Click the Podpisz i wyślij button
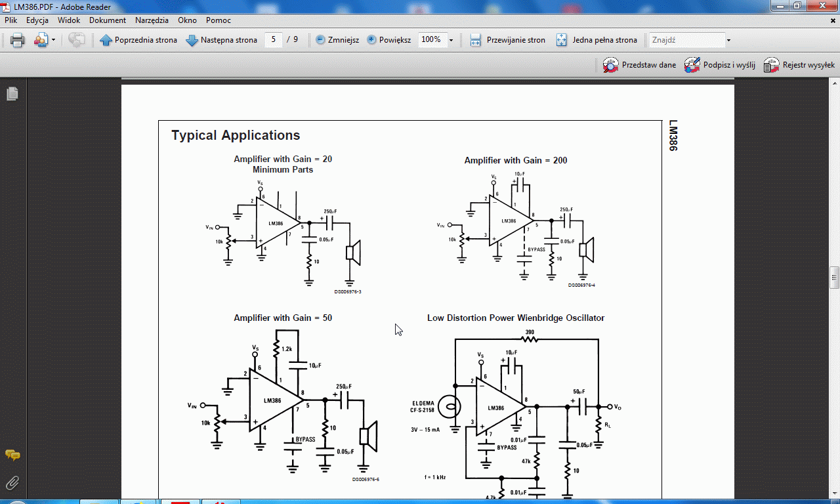The width and height of the screenshot is (840, 504). pyautogui.click(x=720, y=65)
